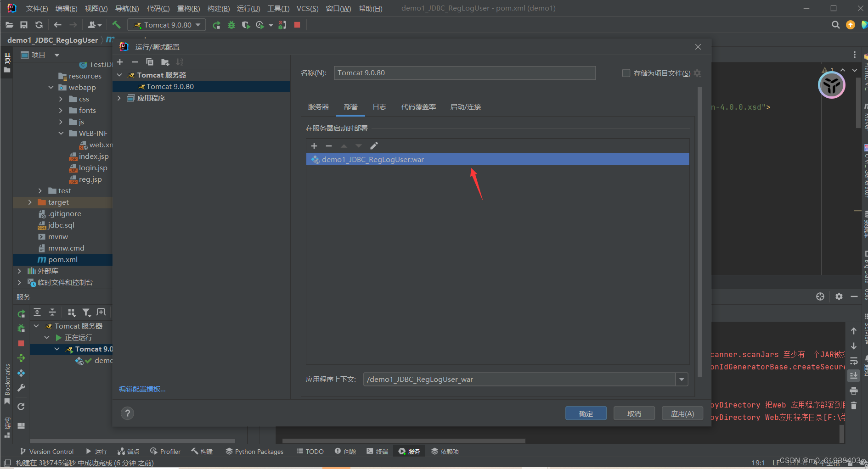Screen dimensions: 868x469
Task: Remove selected deployment artifact with minus icon
Action: (329, 146)
